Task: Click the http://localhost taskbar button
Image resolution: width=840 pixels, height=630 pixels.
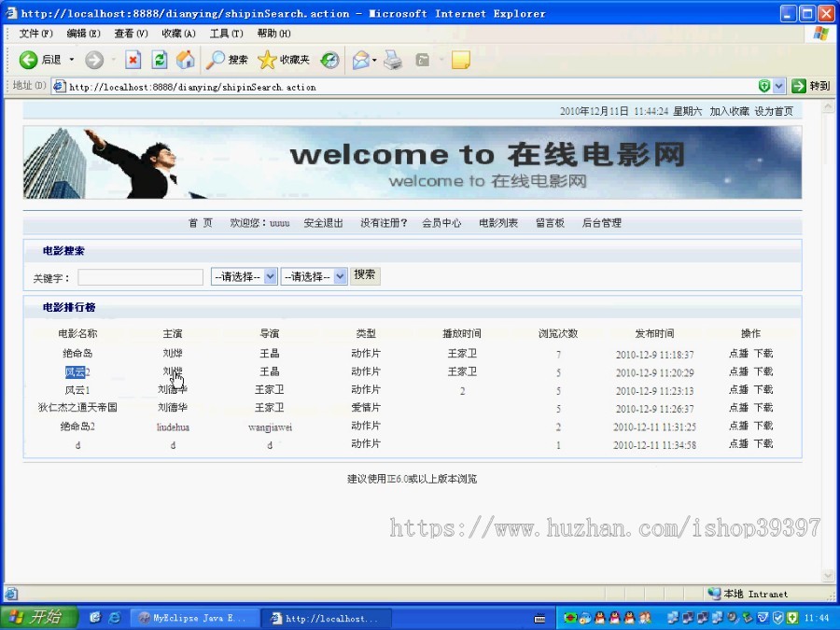Action: click(327, 618)
